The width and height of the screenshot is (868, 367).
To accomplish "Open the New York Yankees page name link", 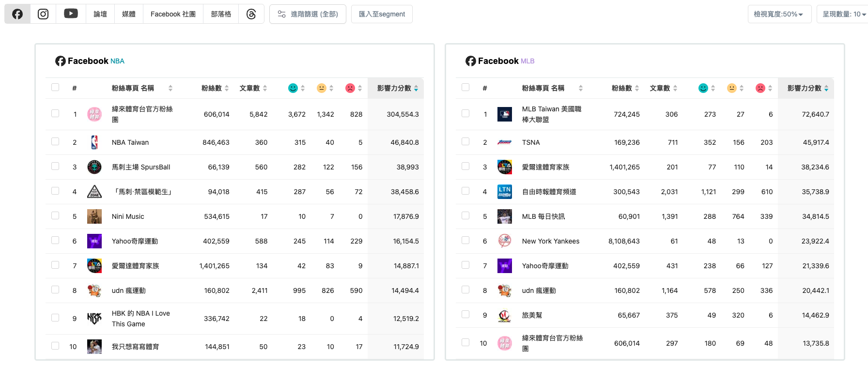I will 551,241.
